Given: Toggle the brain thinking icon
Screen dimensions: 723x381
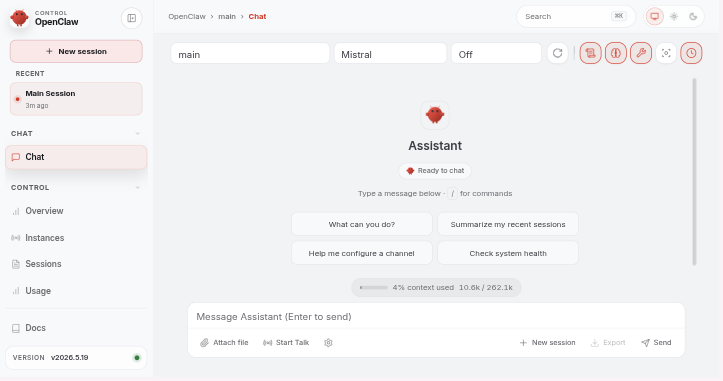Looking at the screenshot, I should coord(616,53).
